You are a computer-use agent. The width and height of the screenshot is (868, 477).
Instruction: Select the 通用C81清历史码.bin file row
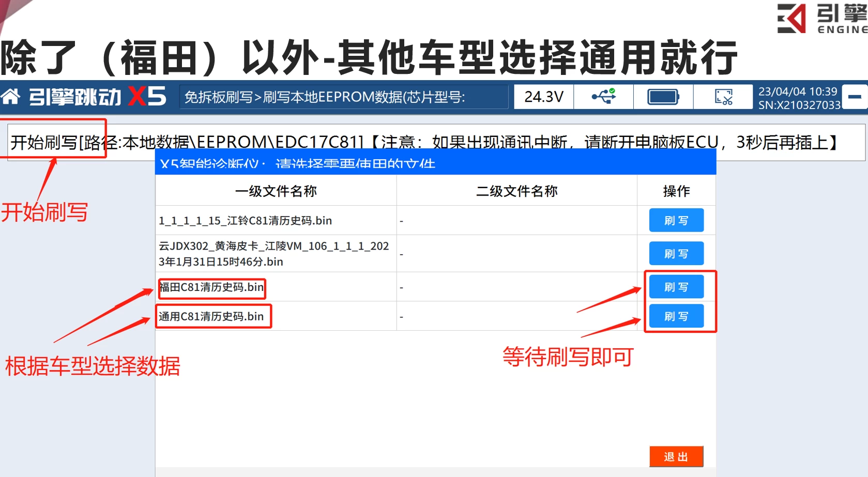click(211, 316)
